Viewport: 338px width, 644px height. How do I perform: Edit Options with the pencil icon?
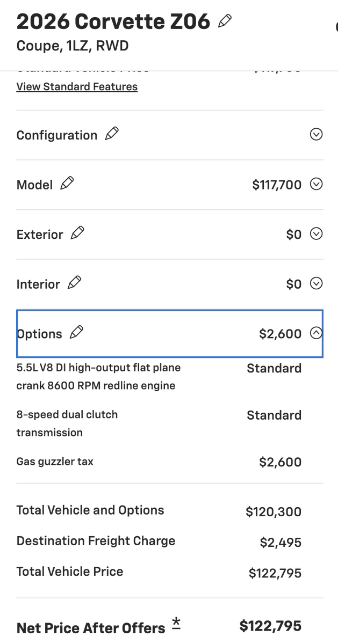click(x=77, y=333)
